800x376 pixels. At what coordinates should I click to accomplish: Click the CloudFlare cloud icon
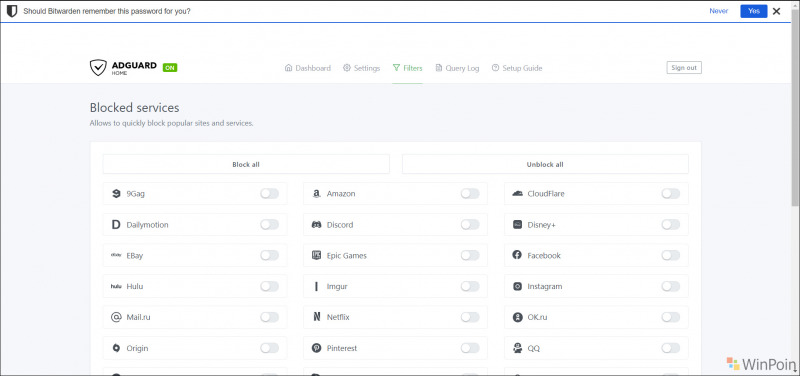point(517,194)
